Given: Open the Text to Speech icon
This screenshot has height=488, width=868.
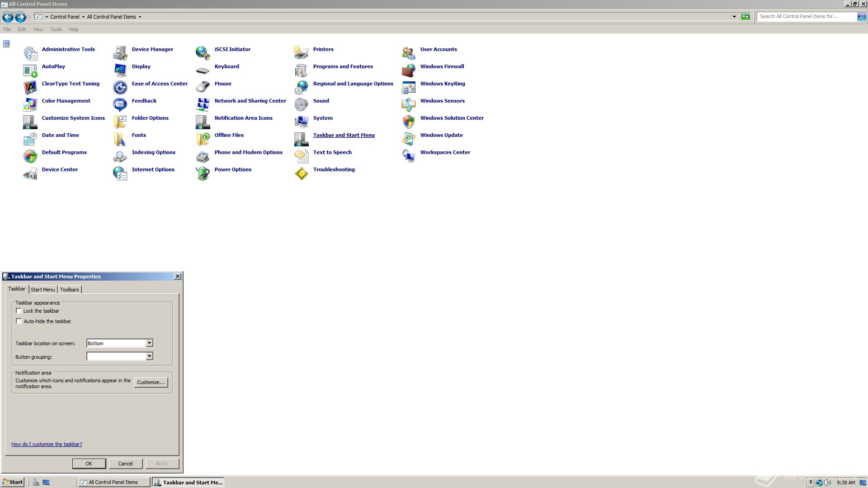Looking at the screenshot, I should point(302,156).
